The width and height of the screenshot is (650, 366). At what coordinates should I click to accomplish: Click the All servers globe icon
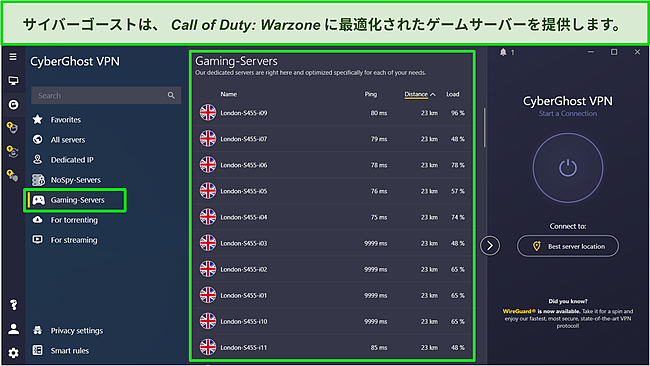pyautogui.click(x=38, y=139)
